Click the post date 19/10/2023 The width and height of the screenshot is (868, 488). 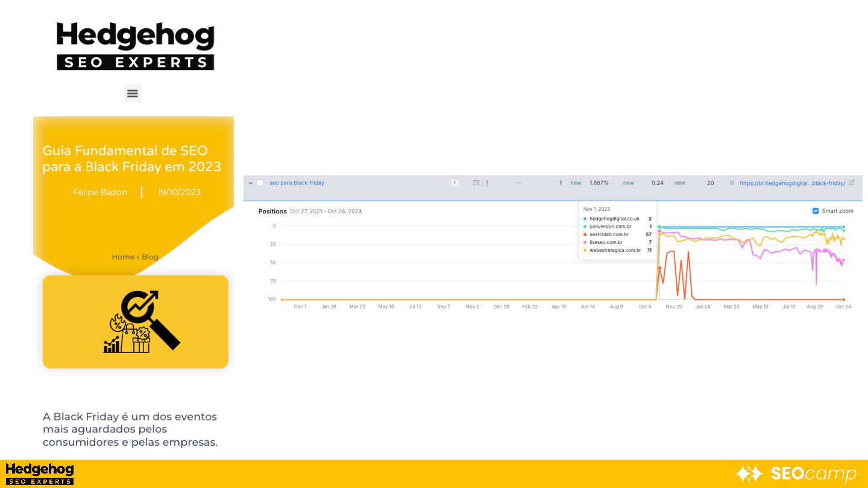pyautogui.click(x=179, y=192)
